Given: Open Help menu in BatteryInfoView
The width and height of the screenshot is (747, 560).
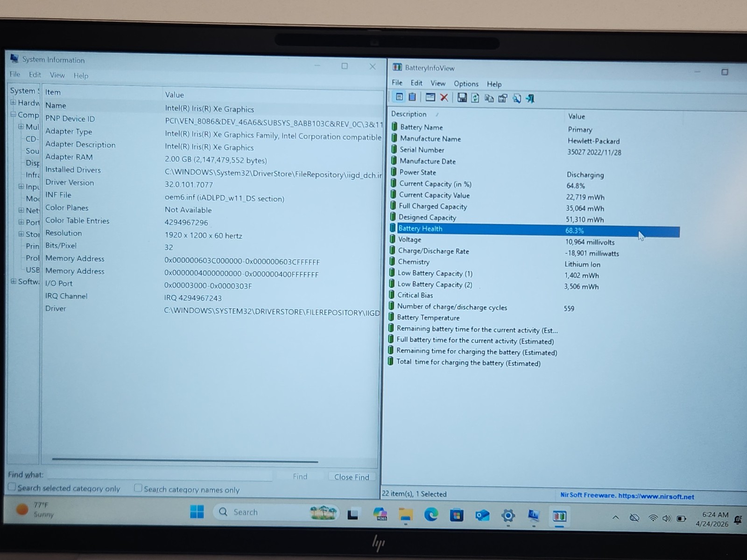Looking at the screenshot, I should 494,84.
